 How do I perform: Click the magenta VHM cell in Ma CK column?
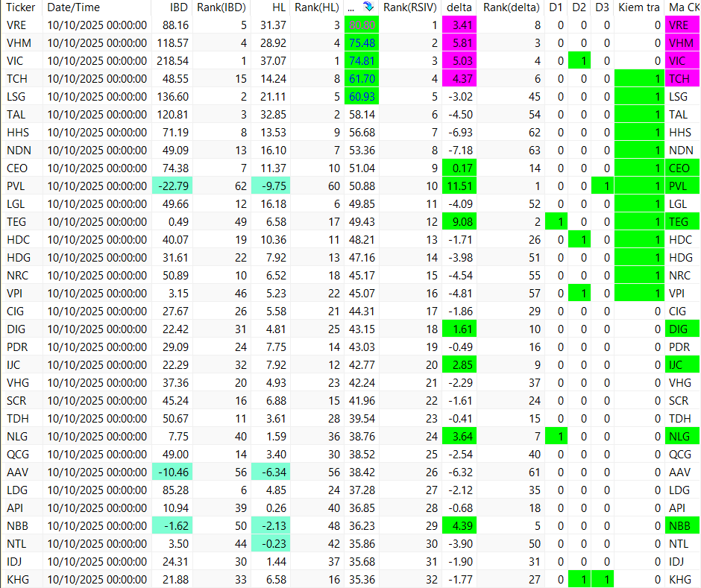682,43
